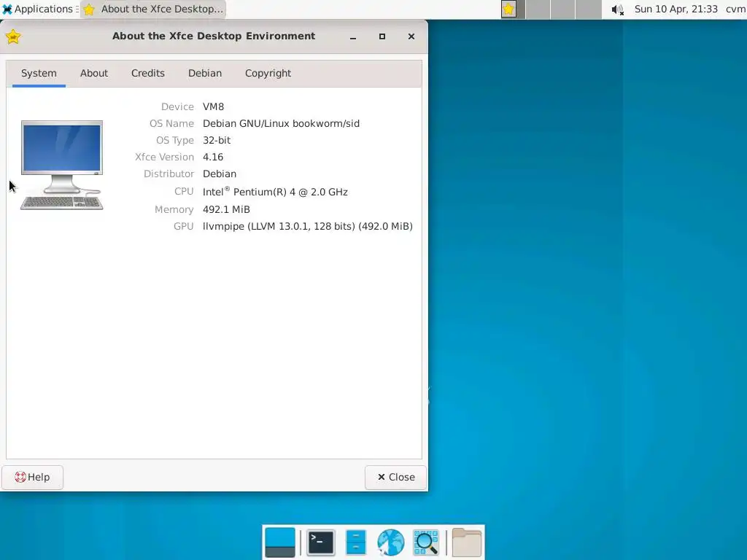Click the CPU label

click(184, 192)
